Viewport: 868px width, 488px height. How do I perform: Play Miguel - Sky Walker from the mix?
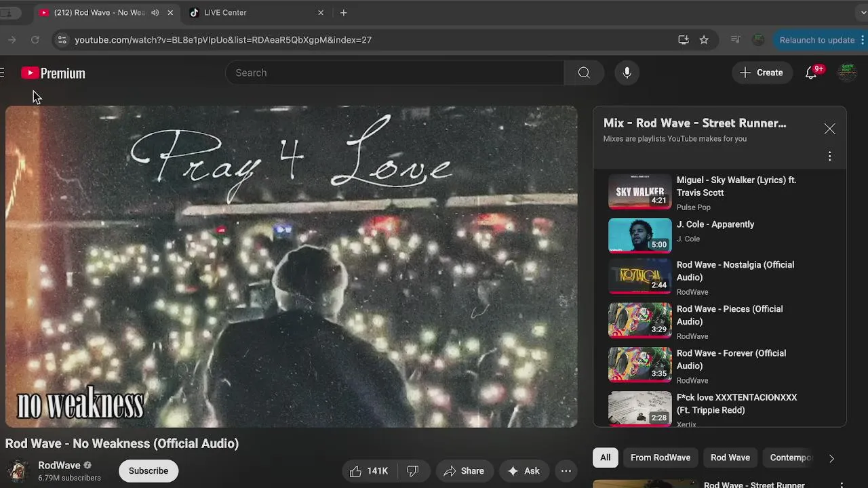pos(719,192)
